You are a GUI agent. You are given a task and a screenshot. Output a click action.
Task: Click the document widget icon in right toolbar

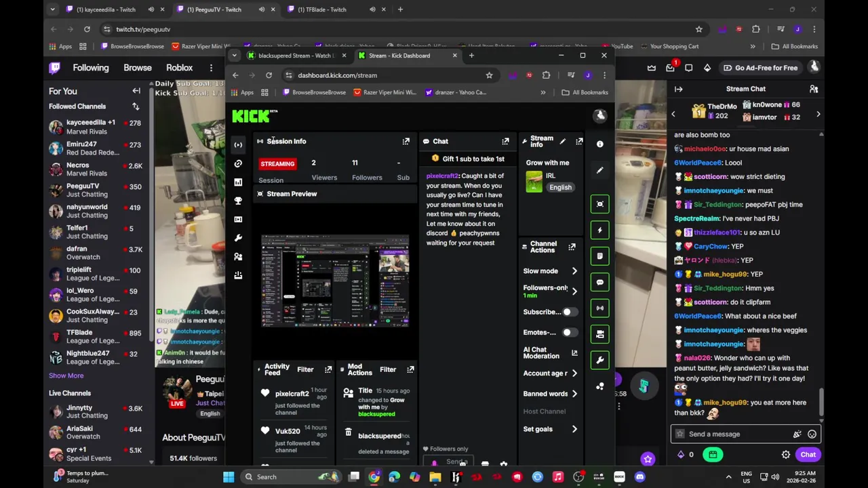pos(599,256)
